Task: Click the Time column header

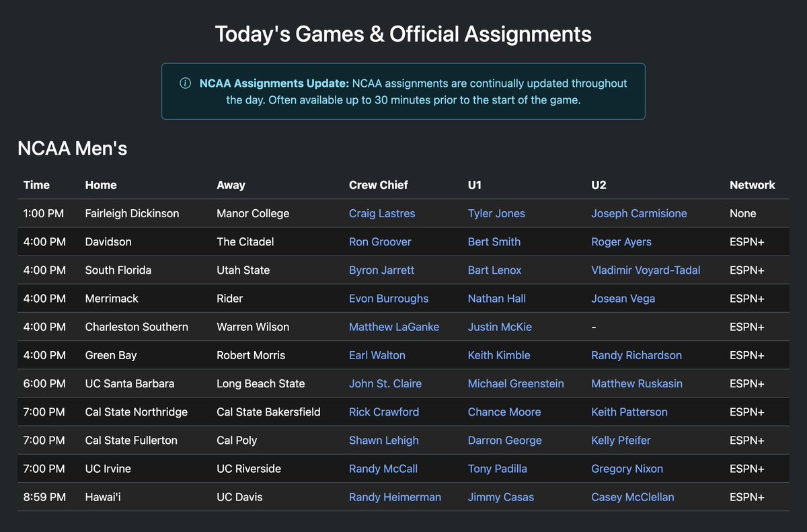Action: click(x=36, y=185)
